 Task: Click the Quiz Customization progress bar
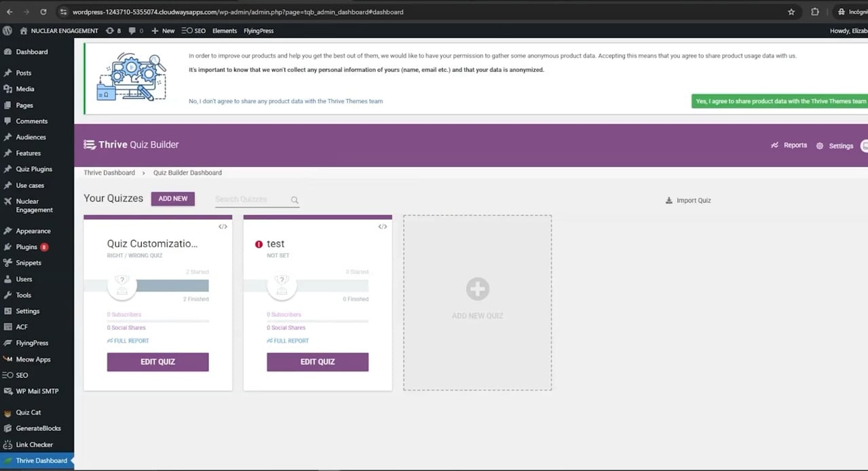click(x=146, y=286)
